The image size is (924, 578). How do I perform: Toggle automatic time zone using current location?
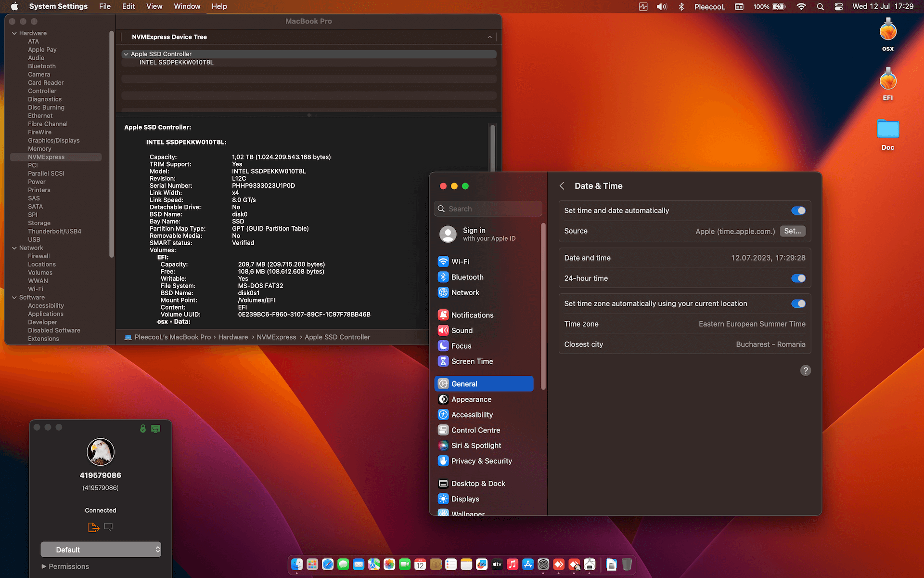pos(798,303)
